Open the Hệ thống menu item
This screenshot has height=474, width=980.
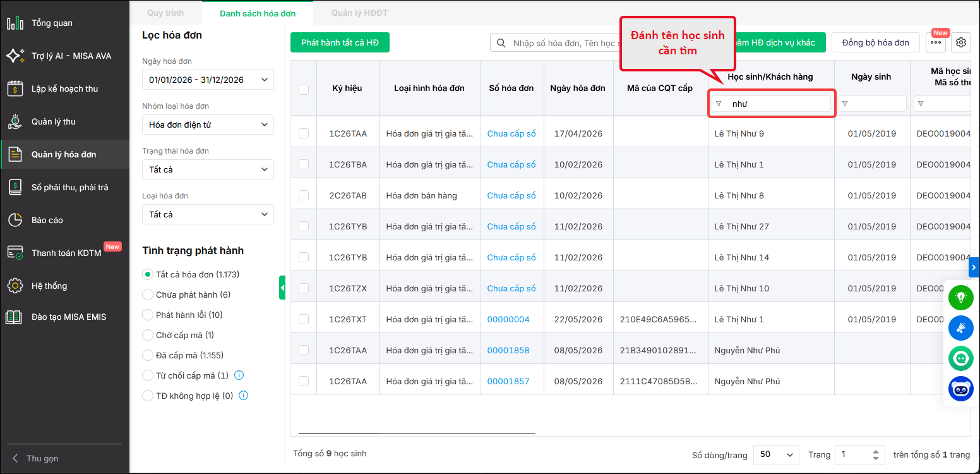[x=64, y=286]
